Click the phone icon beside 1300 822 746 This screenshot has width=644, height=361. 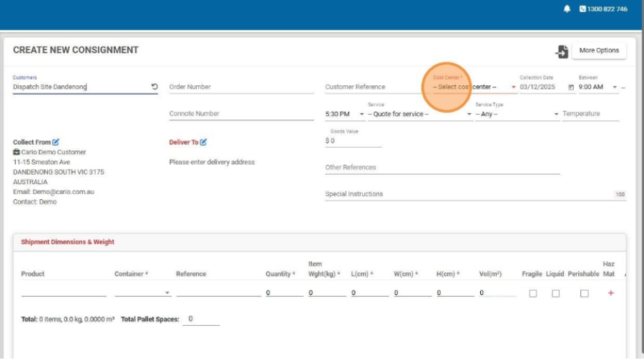pyautogui.click(x=582, y=9)
